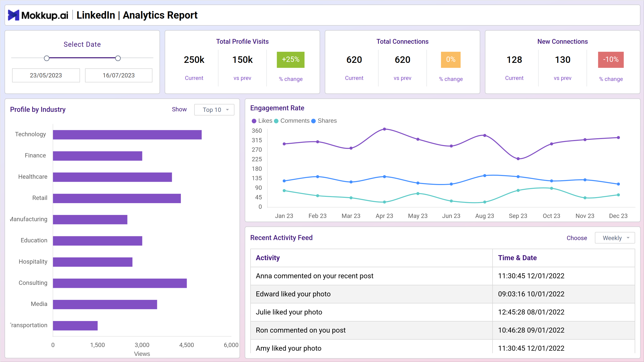Select the Education bar
Image resolution: width=644 pixels, height=362 pixels.
(98, 241)
